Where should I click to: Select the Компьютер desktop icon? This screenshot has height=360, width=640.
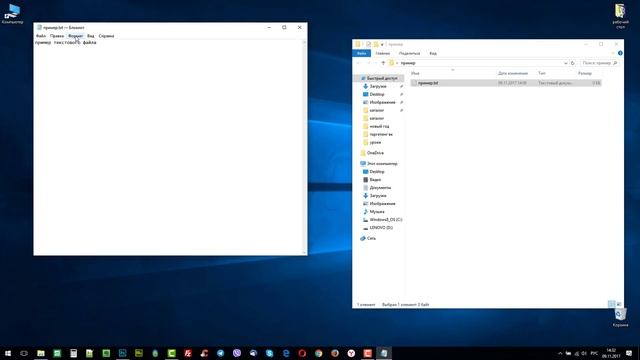tap(12, 14)
